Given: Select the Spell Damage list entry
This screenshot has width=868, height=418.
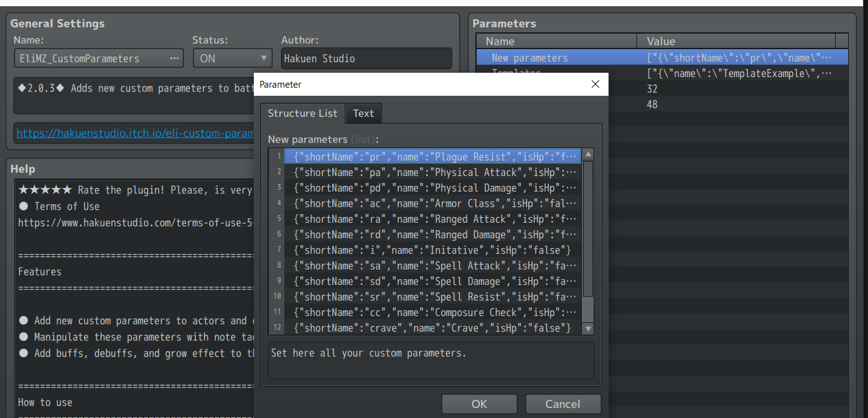Looking at the screenshot, I should (x=432, y=281).
